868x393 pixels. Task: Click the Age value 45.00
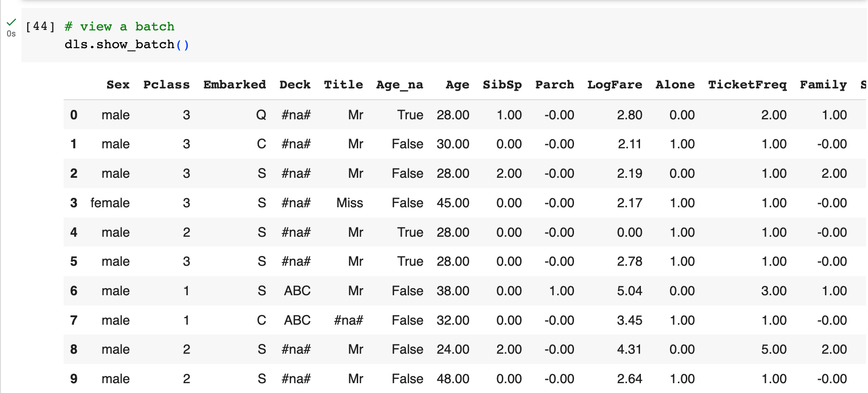coord(453,203)
